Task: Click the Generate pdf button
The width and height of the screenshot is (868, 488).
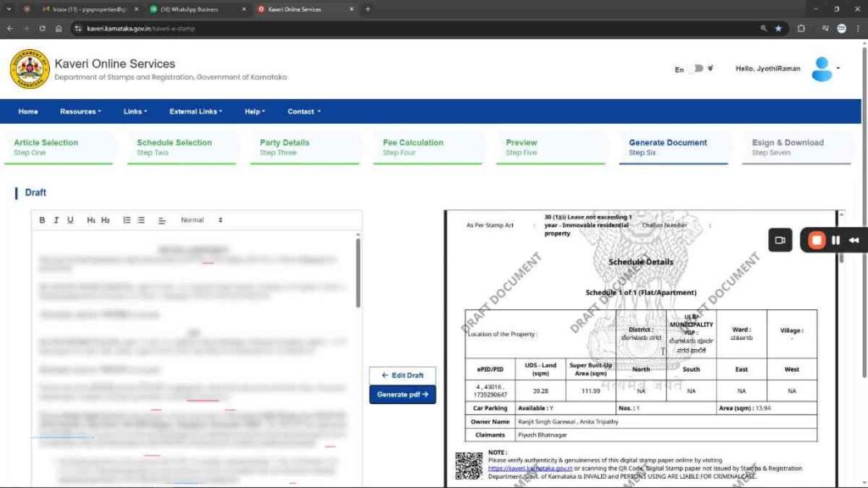Action: [402, 393]
